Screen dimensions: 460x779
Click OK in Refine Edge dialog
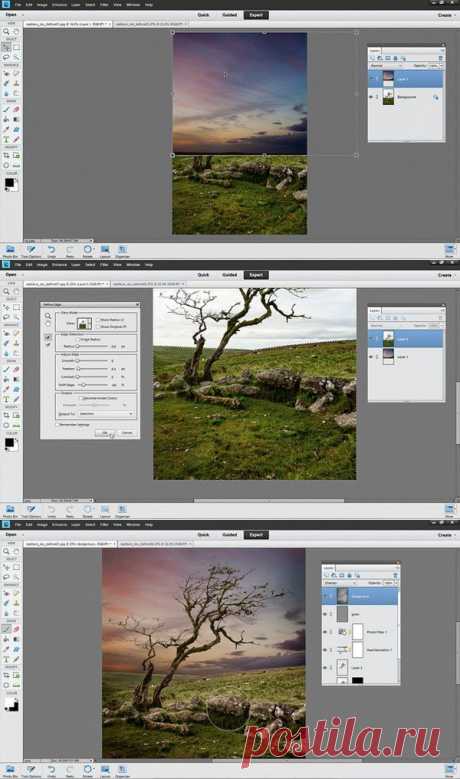tap(105, 433)
